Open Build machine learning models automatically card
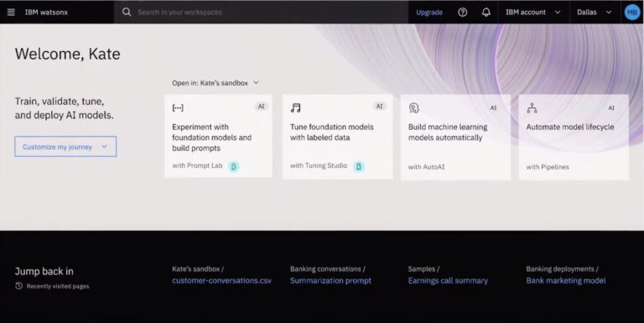The height and width of the screenshot is (323, 644). coord(455,138)
